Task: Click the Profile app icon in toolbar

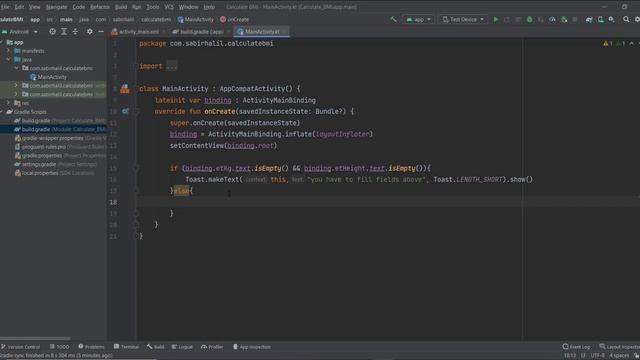Action: coord(552,19)
